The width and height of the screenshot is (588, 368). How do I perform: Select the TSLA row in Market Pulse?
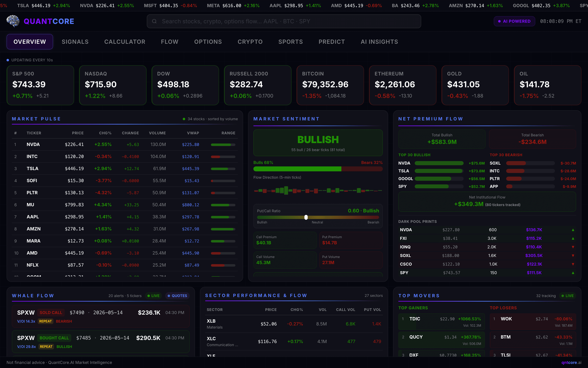coord(125,169)
